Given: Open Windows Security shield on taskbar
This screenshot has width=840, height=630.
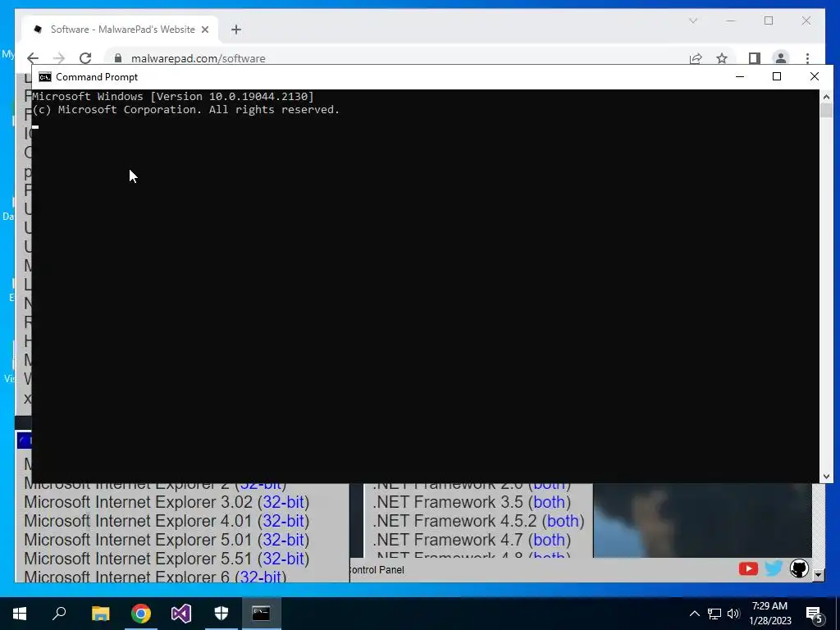Looking at the screenshot, I should pyautogui.click(x=221, y=614).
